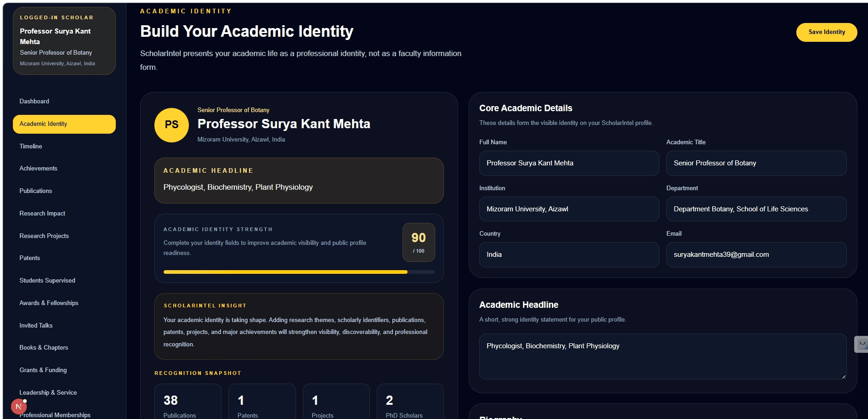
Task: Click the 'Recognition Snapshot' label
Action: coord(198,373)
